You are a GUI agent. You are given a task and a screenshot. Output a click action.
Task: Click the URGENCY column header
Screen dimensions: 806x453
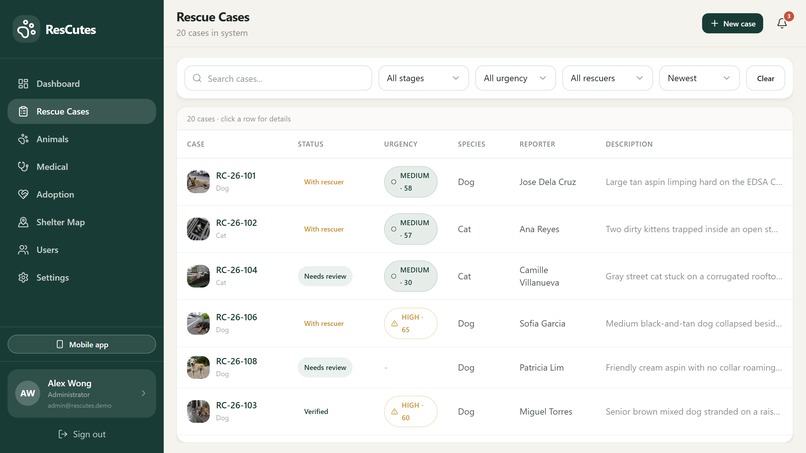400,144
